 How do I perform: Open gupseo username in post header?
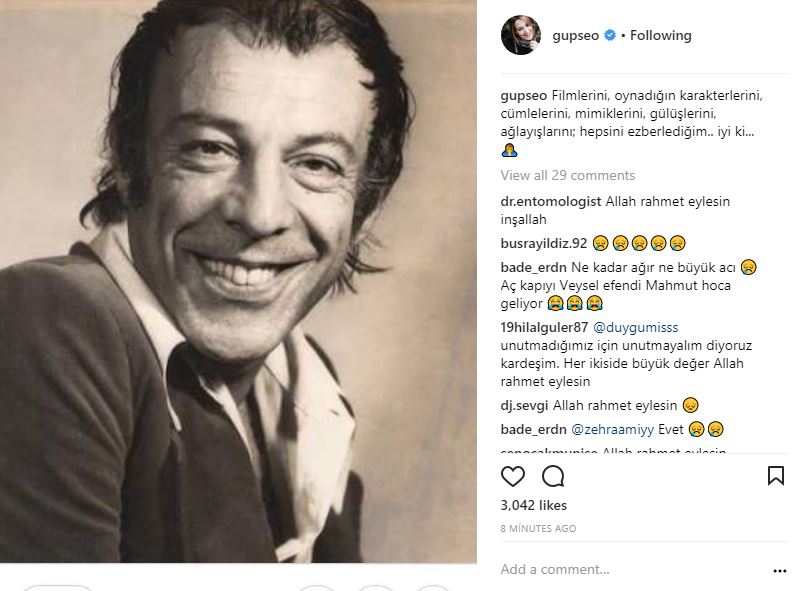point(575,35)
